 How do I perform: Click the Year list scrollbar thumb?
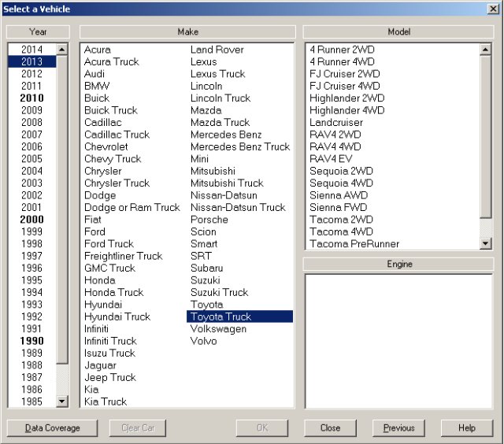tap(61, 209)
